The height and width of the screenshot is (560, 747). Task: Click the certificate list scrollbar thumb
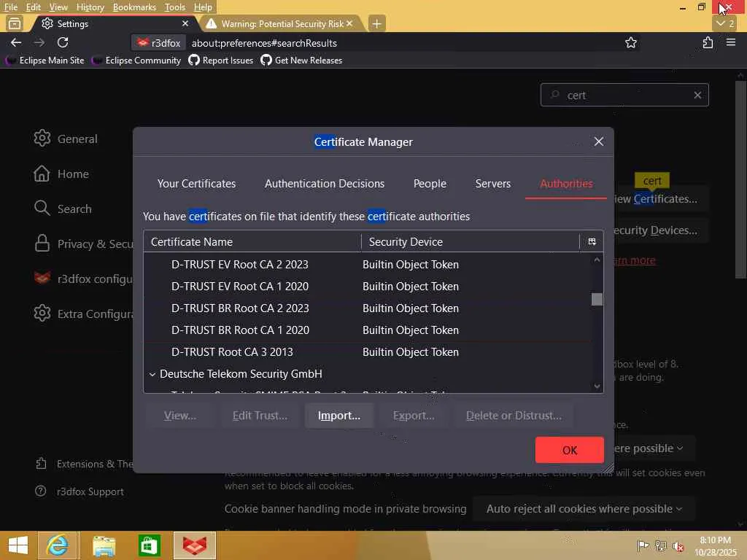pos(597,299)
